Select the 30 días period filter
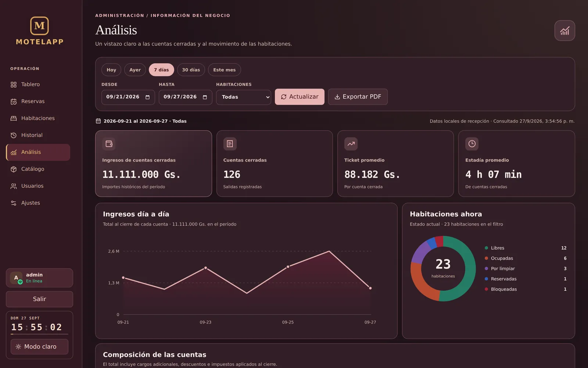The width and height of the screenshot is (588, 368). coord(191,70)
